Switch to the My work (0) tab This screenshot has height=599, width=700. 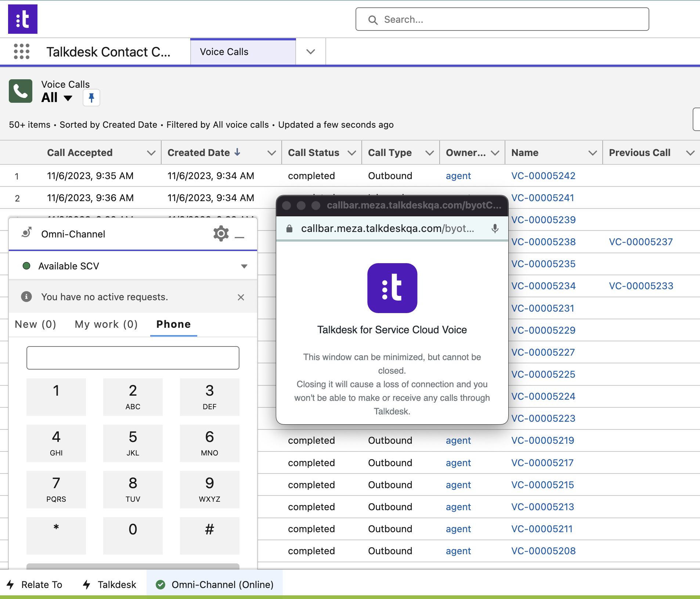point(106,324)
